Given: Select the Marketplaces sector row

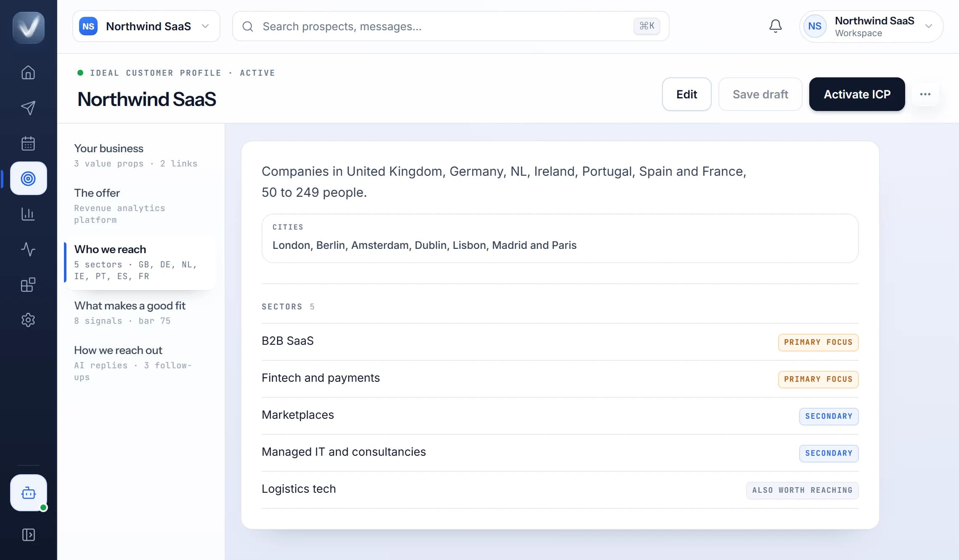Looking at the screenshot, I should (560, 415).
